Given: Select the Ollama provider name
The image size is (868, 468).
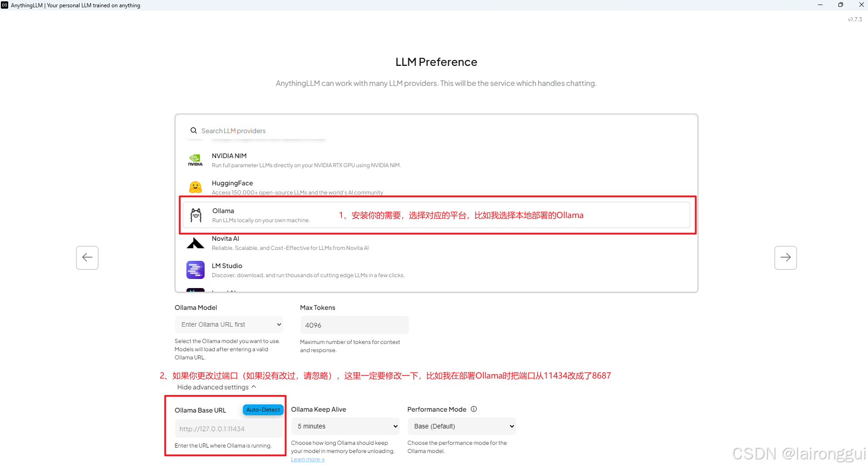Looking at the screenshot, I should tap(223, 211).
